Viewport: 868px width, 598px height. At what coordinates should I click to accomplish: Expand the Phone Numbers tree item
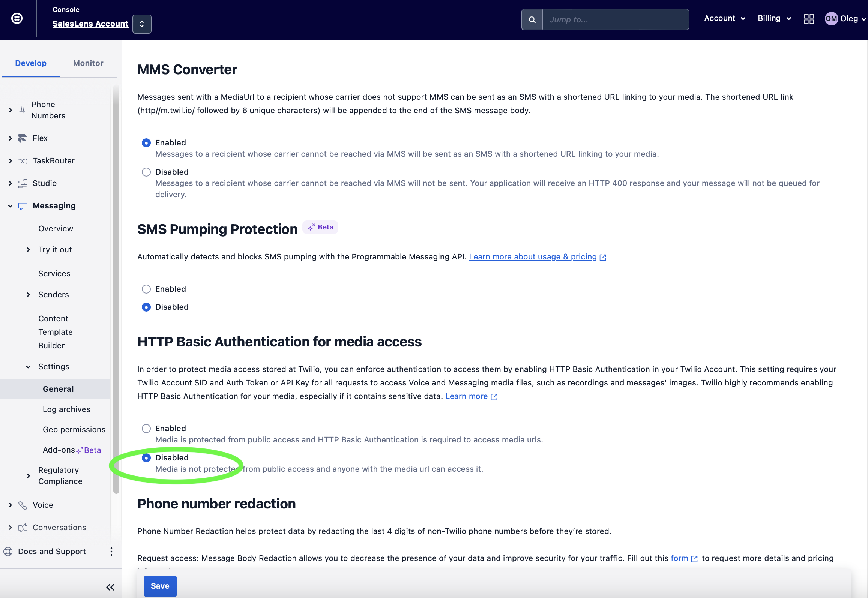click(10, 110)
